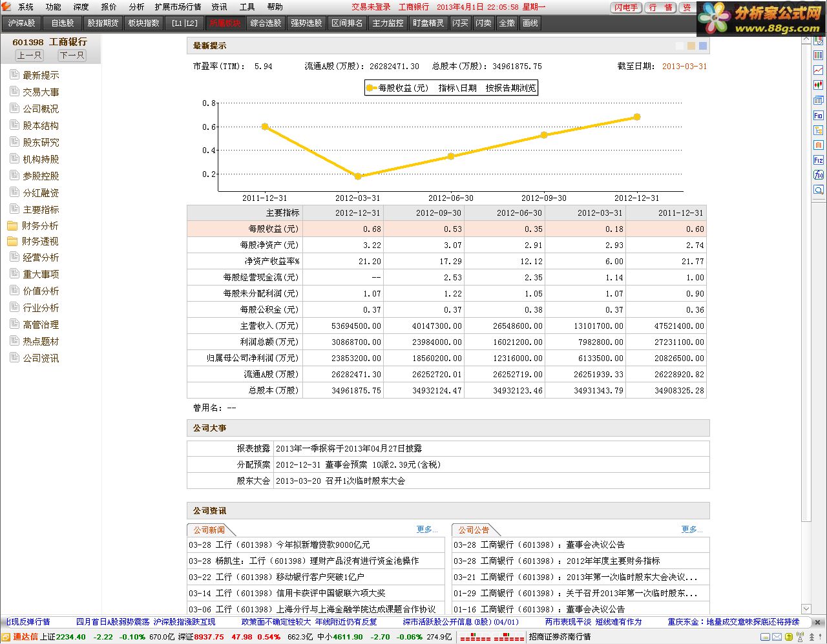Click the 上一只 previous stock button
The width and height of the screenshot is (827, 644).
click(x=30, y=56)
